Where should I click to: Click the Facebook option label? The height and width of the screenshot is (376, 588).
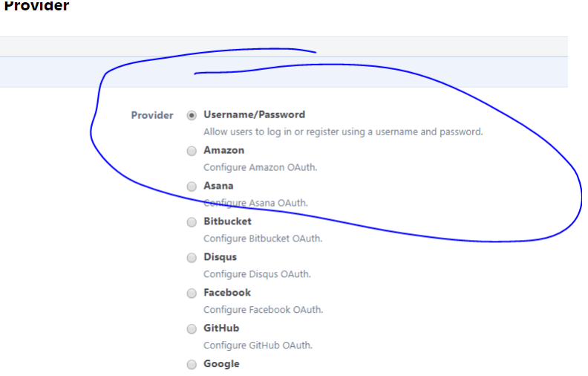[227, 293]
